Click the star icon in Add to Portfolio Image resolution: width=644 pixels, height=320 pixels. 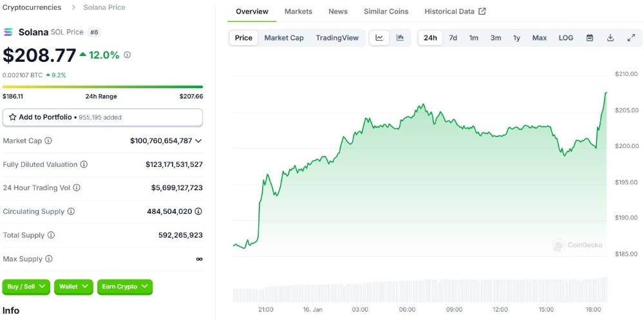[13, 117]
